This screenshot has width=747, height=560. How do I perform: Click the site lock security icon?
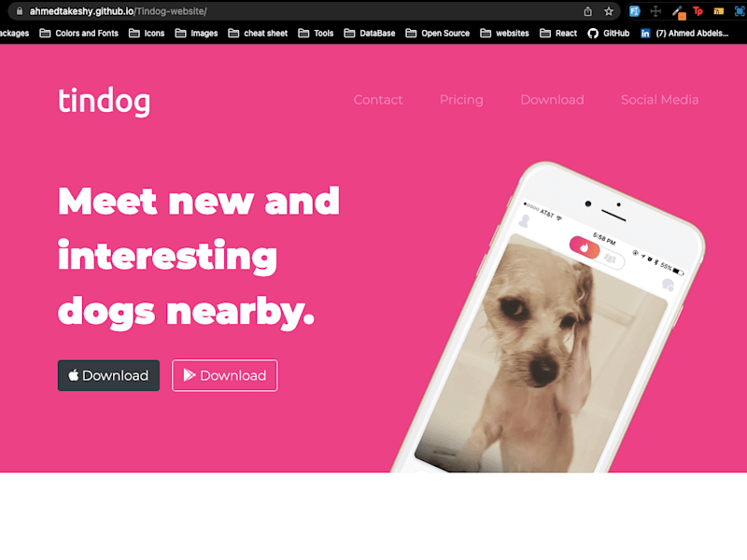coord(20,11)
